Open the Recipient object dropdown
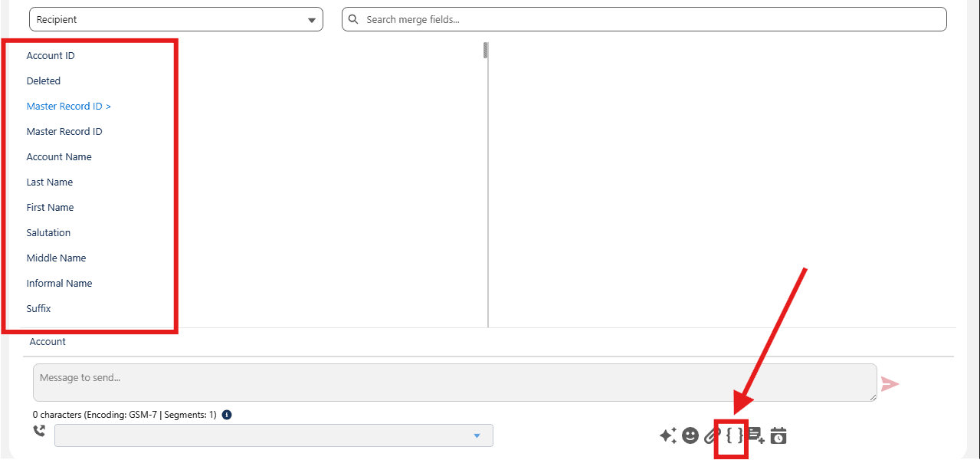Screen dimensions: 980x460 (x=176, y=19)
